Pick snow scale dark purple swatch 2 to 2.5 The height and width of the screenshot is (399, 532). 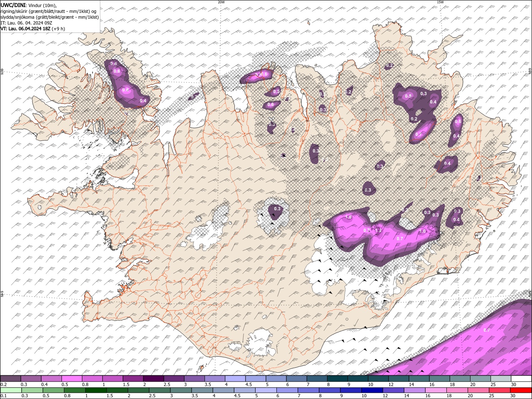click(x=153, y=379)
